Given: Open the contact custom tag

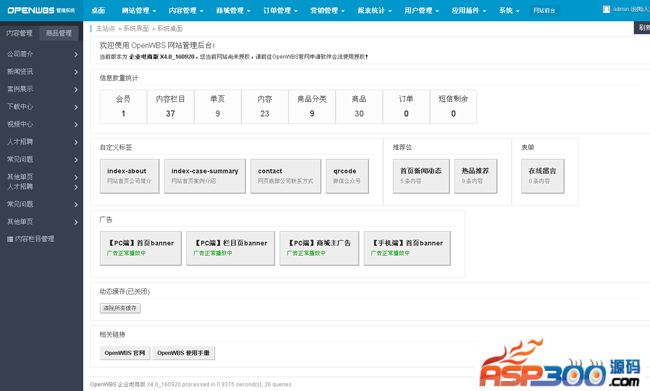Looking at the screenshot, I should 286,176.
